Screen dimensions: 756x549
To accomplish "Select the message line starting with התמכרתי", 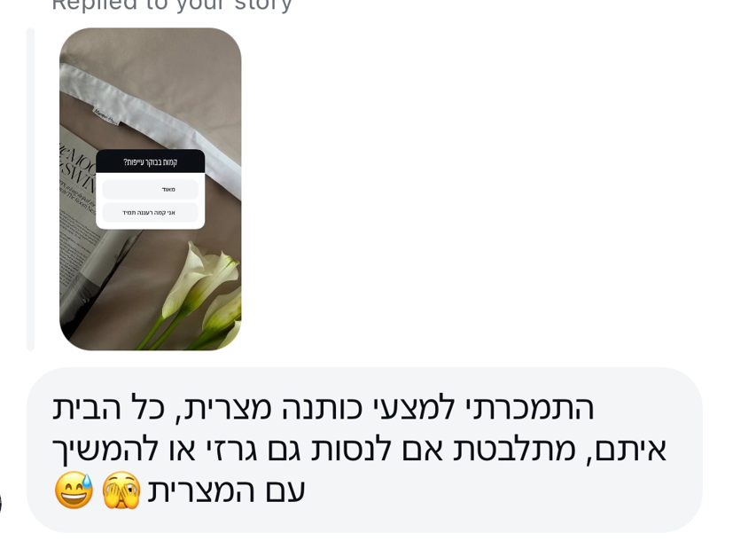I will [323, 408].
